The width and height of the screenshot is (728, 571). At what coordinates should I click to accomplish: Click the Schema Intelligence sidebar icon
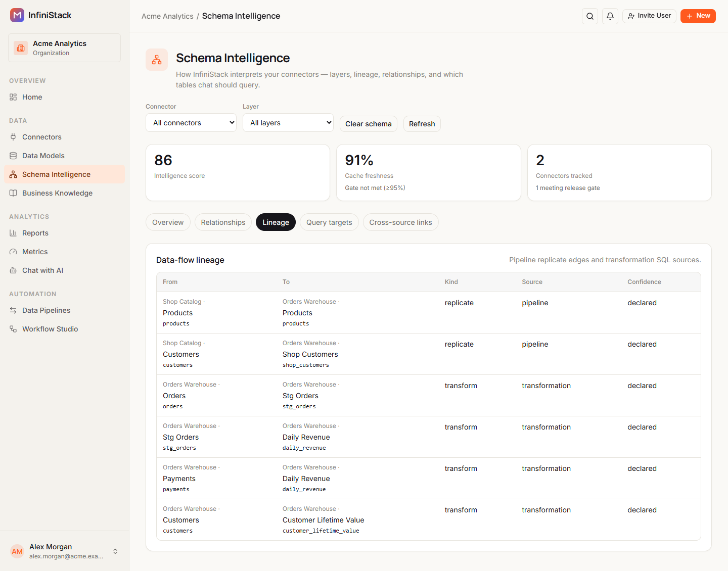pos(13,174)
